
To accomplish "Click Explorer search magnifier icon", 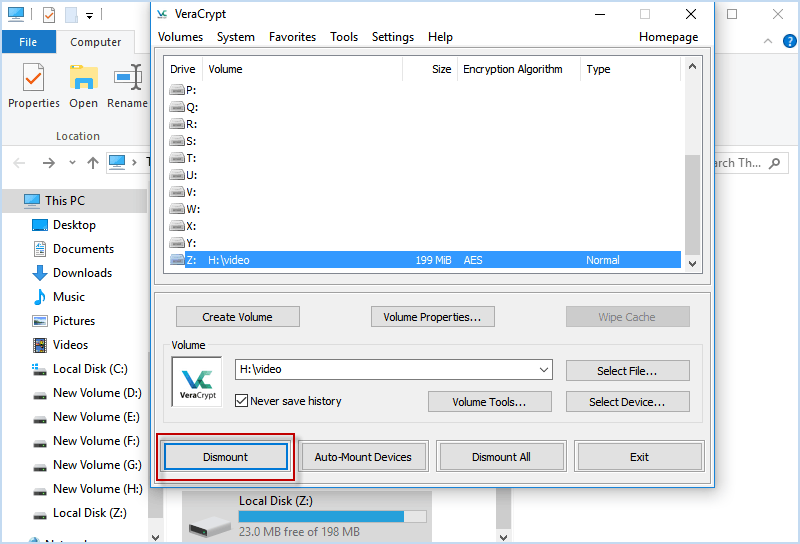I will [x=774, y=163].
